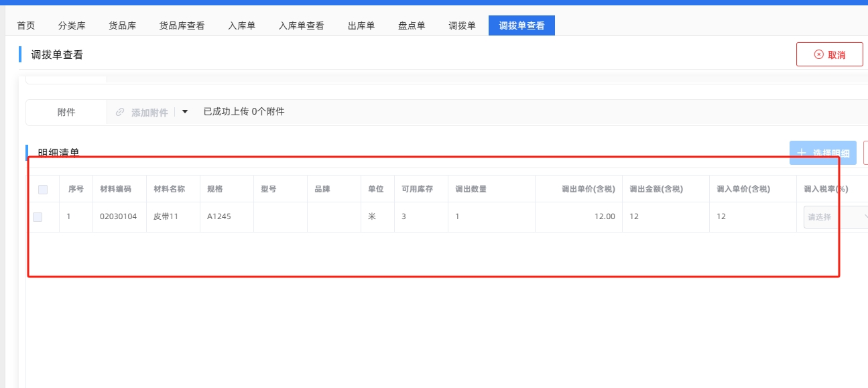
Task: Switch to the 分类库 tab
Action: click(x=72, y=26)
